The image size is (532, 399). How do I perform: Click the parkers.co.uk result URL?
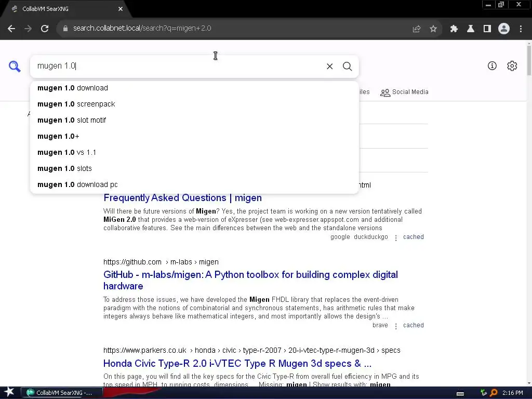(x=252, y=350)
